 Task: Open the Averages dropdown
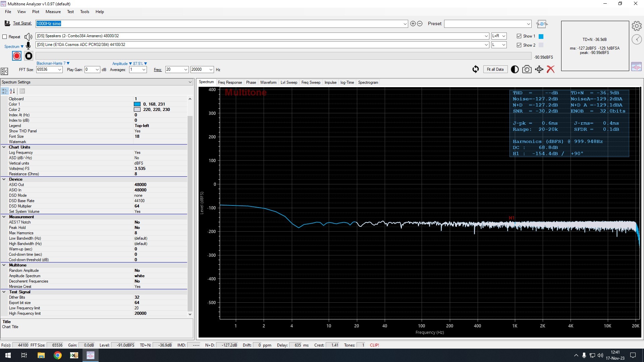pyautogui.click(x=144, y=70)
